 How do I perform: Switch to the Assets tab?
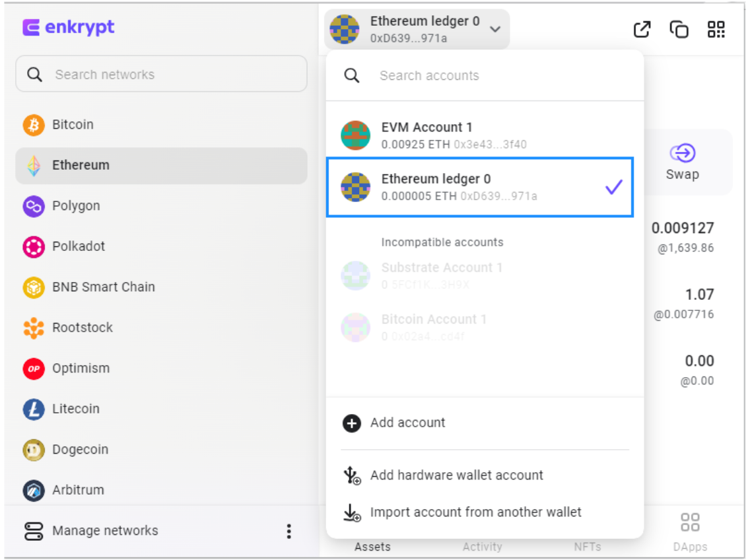[372, 547]
